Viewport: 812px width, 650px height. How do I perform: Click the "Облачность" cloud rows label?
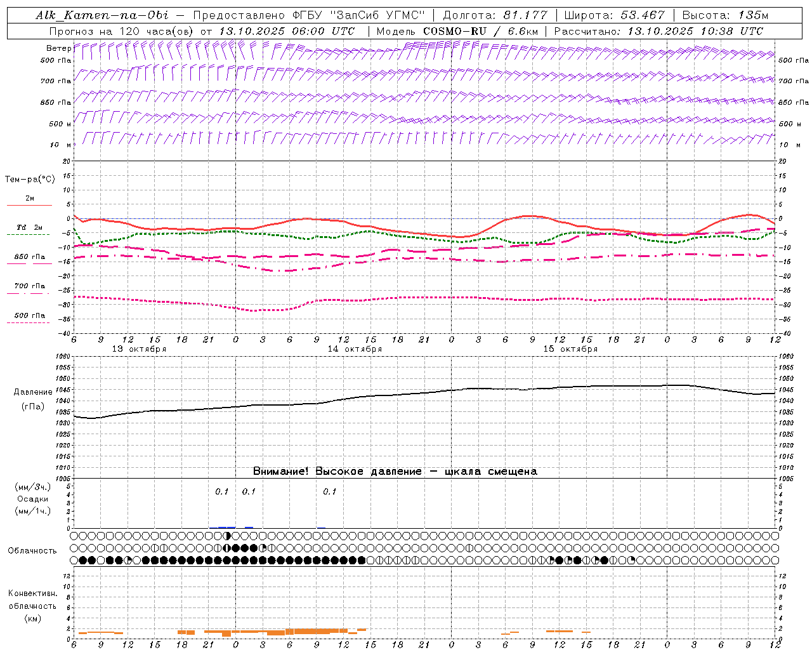tap(32, 551)
